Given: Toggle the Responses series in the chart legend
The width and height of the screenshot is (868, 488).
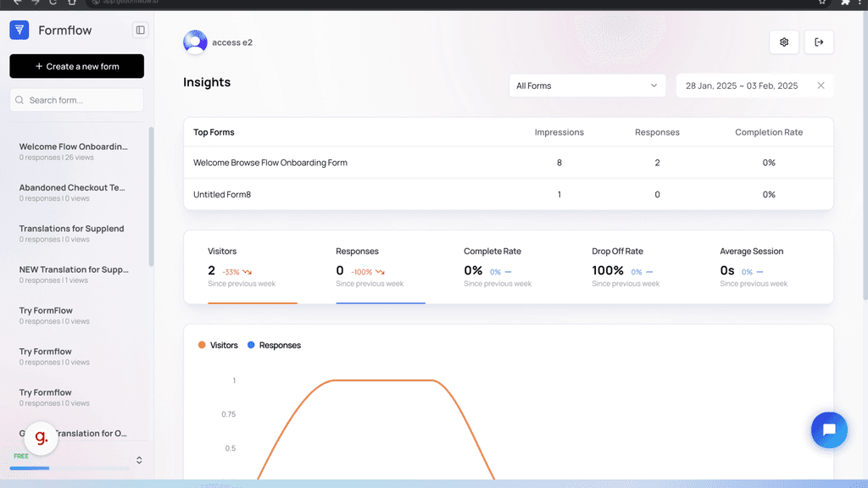Looking at the screenshot, I should 275,345.
